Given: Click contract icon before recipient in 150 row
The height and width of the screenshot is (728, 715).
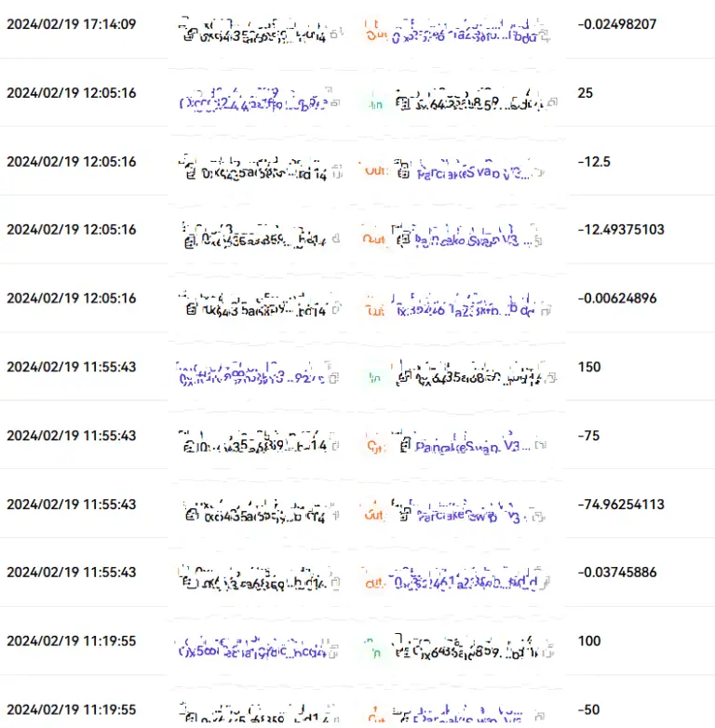Looking at the screenshot, I should (404, 379).
